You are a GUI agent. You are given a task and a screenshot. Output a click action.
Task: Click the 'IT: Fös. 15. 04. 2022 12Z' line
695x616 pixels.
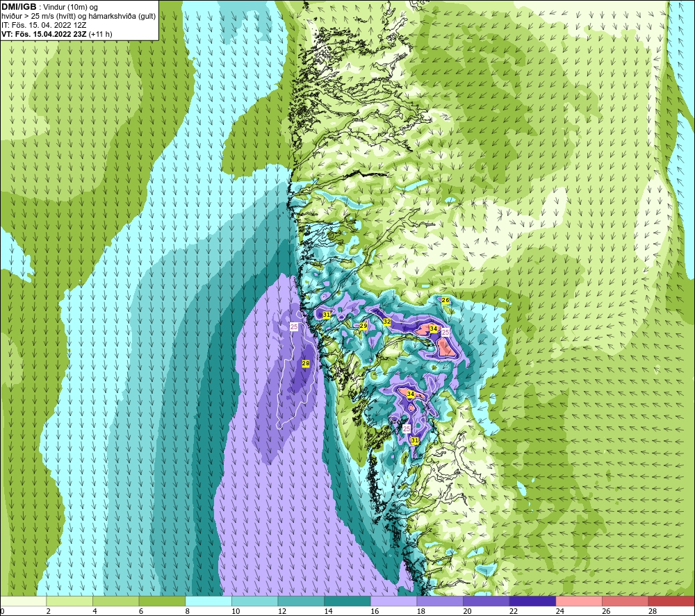(x=43, y=25)
